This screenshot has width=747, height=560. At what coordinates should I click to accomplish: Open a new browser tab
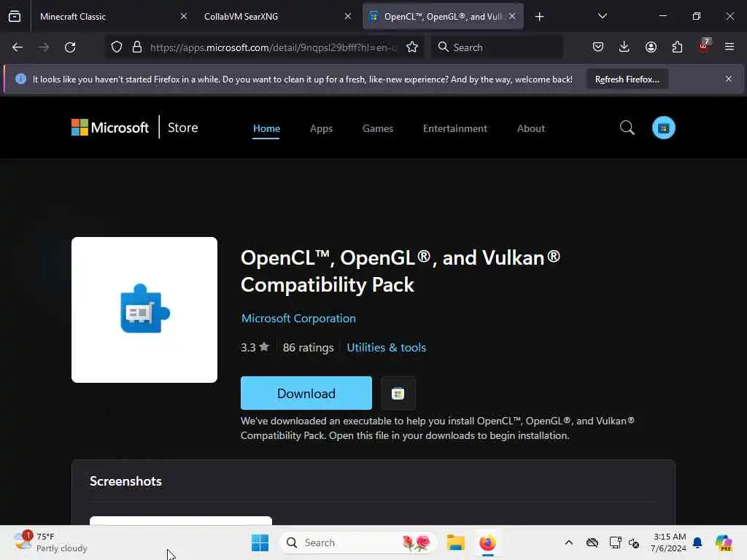539,17
